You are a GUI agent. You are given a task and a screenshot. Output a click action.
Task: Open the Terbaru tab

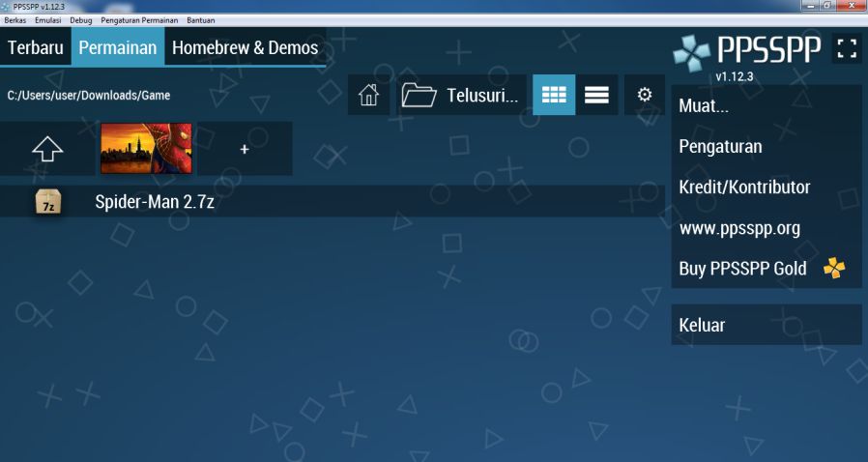pyautogui.click(x=36, y=47)
